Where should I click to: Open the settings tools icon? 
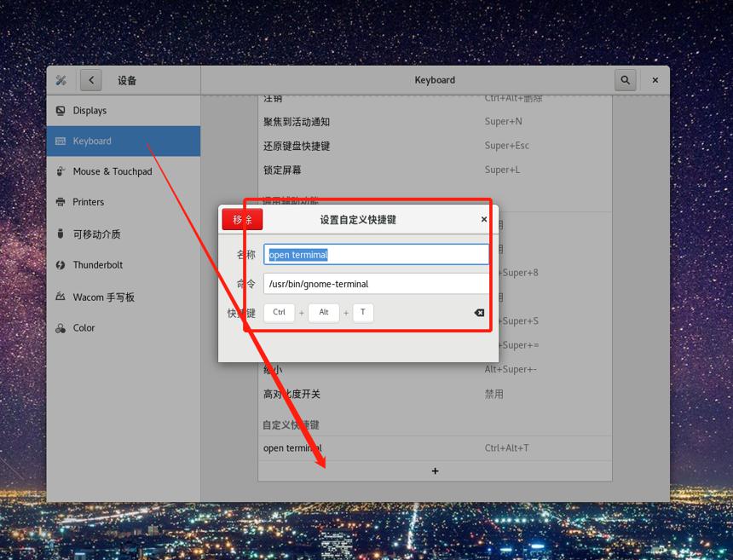[x=61, y=80]
